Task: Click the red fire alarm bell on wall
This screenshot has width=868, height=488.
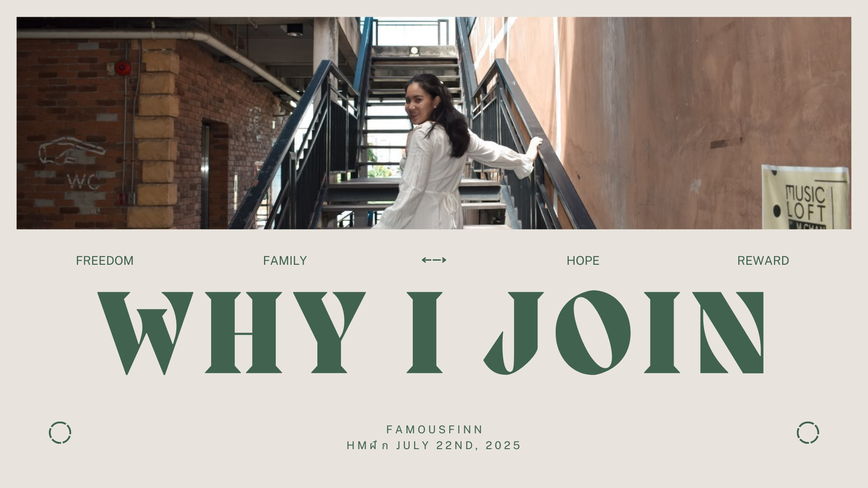Action: tap(123, 68)
